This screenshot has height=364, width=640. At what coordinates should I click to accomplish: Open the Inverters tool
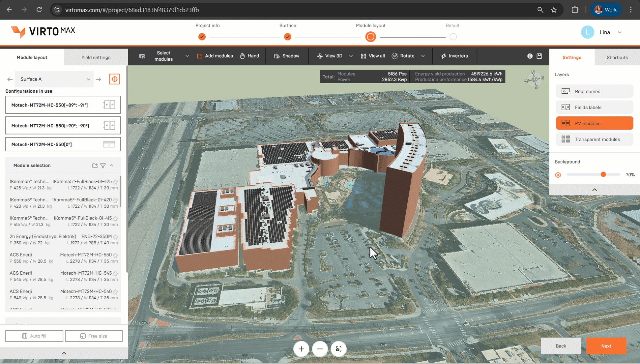pyautogui.click(x=454, y=56)
